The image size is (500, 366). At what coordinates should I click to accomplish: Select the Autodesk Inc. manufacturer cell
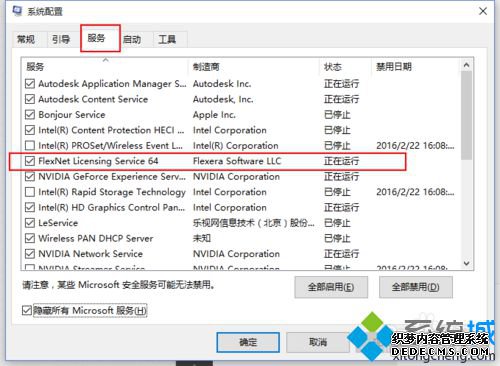(222, 83)
